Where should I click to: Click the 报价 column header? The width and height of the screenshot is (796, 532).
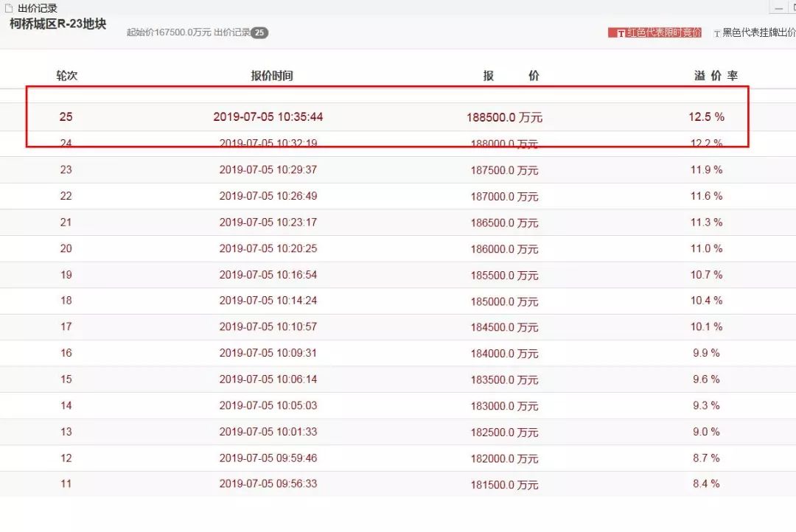(x=511, y=76)
